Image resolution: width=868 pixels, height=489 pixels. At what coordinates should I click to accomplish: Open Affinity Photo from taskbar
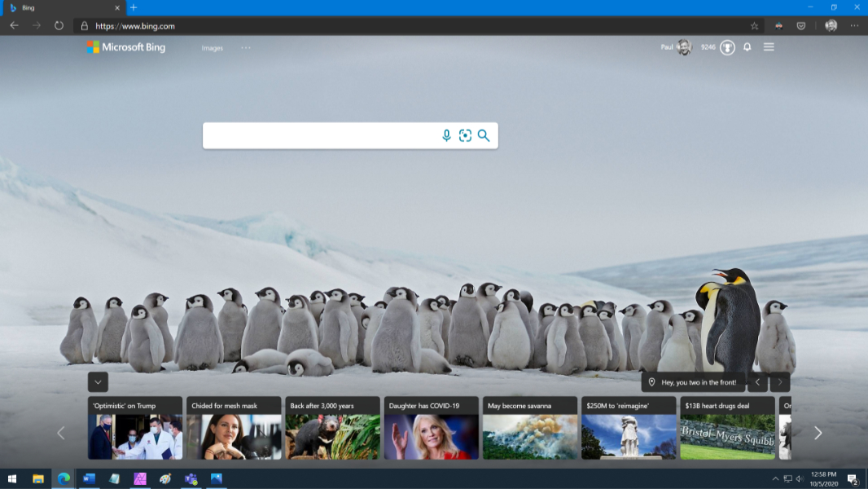(x=140, y=479)
